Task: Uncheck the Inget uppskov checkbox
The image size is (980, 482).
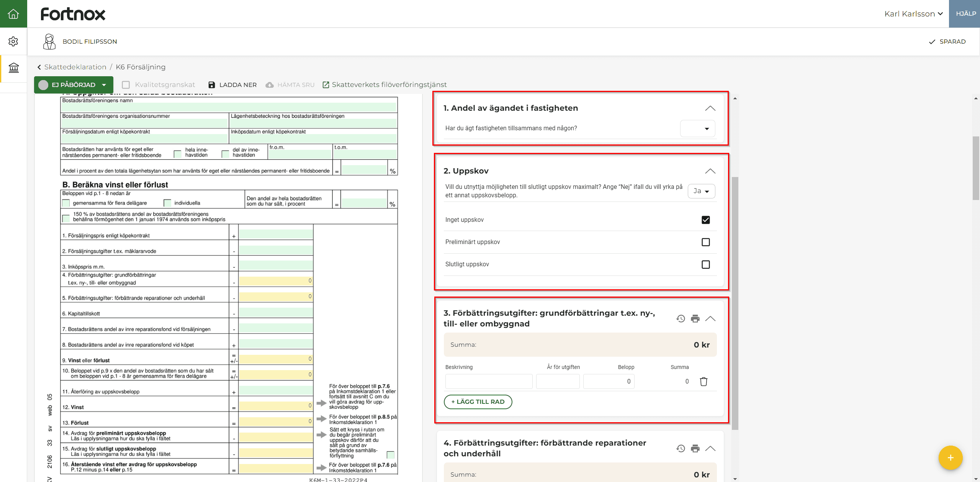Action: [x=705, y=220]
